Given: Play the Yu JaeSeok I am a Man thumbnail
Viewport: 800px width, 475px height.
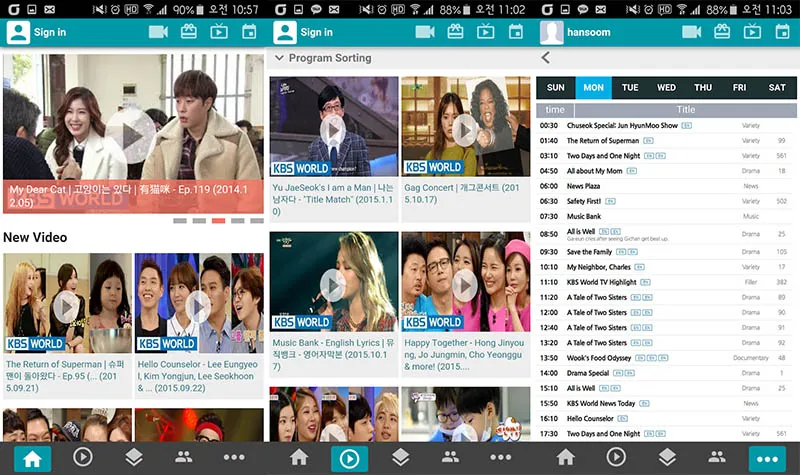Looking at the screenshot, I should [x=333, y=131].
